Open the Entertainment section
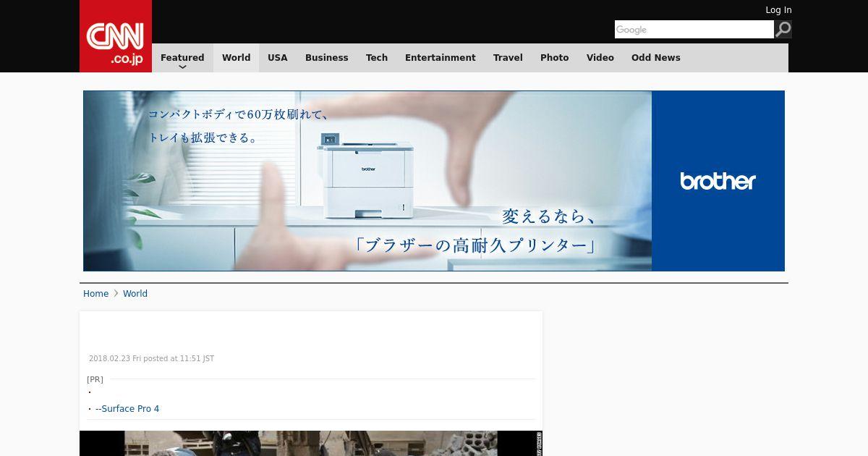This screenshot has width=868, height=456. click(441, 58)
